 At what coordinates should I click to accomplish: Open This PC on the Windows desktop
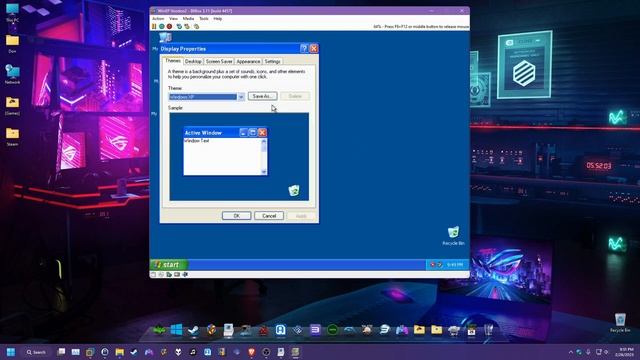click(x=12, y=12)
